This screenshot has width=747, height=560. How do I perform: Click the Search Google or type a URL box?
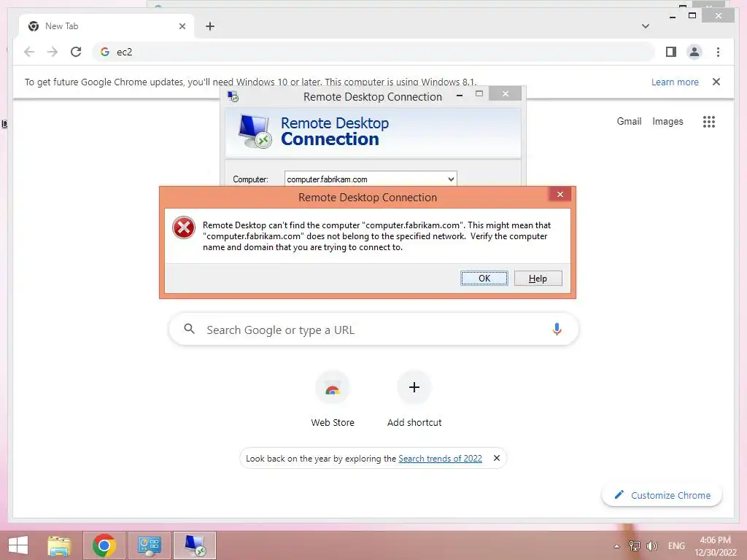click(x=373, y=329)
